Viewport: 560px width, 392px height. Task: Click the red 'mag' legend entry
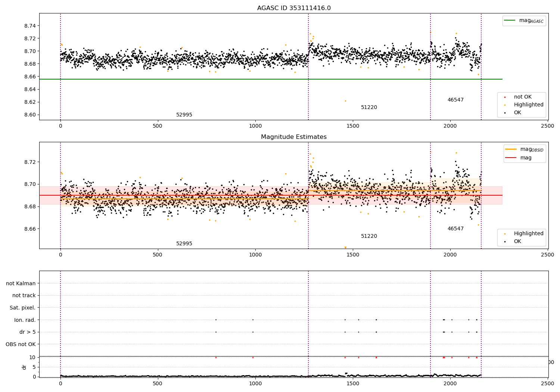click(519, 158)
